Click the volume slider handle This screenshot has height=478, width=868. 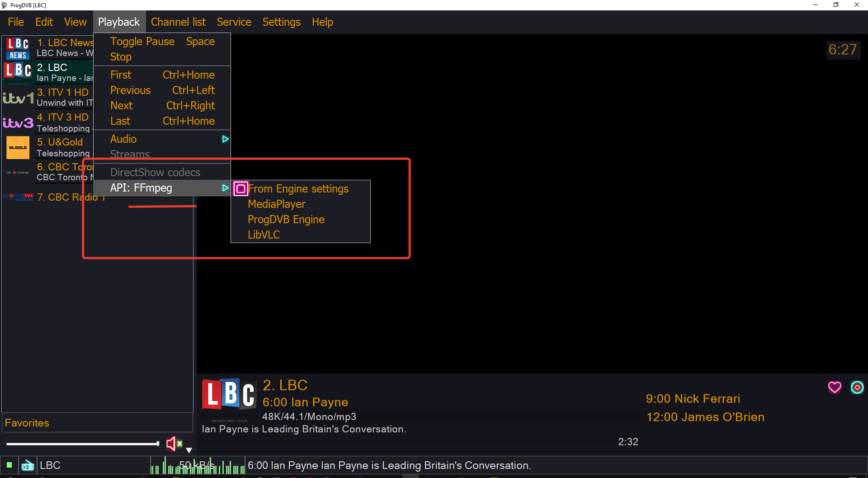pos(158,444)
